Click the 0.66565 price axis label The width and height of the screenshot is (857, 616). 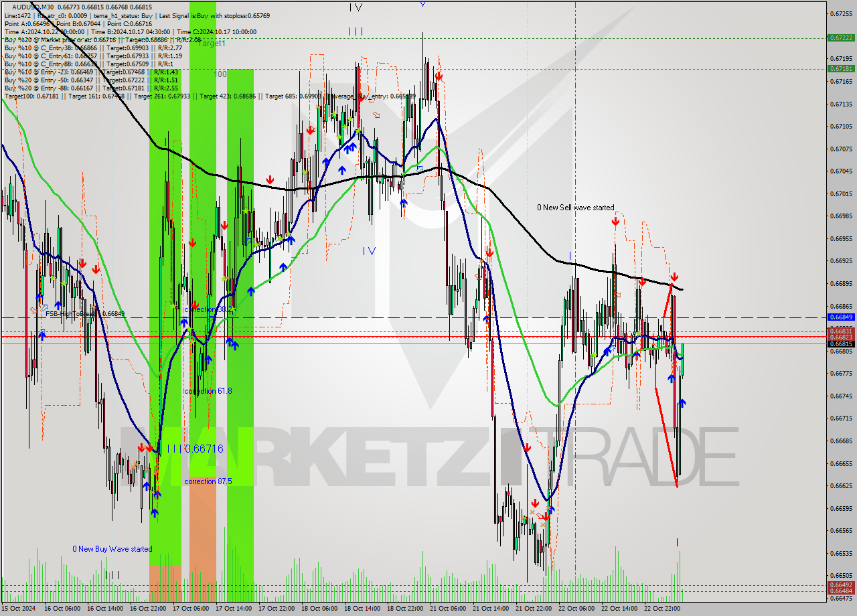tap(841, 530)
